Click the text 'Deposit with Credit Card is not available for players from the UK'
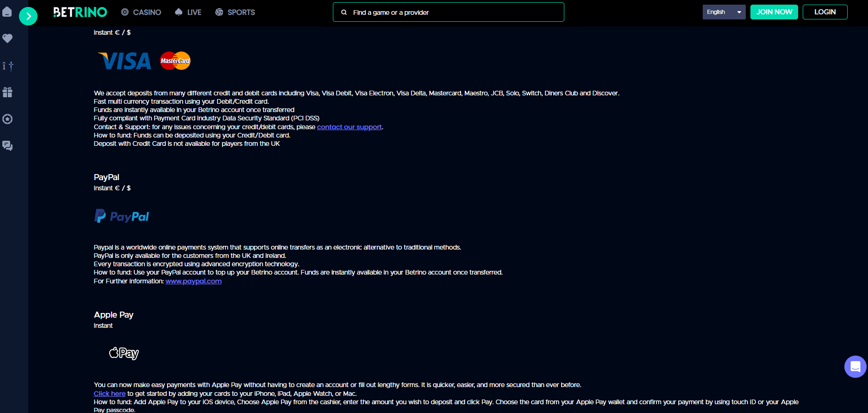 187,144
